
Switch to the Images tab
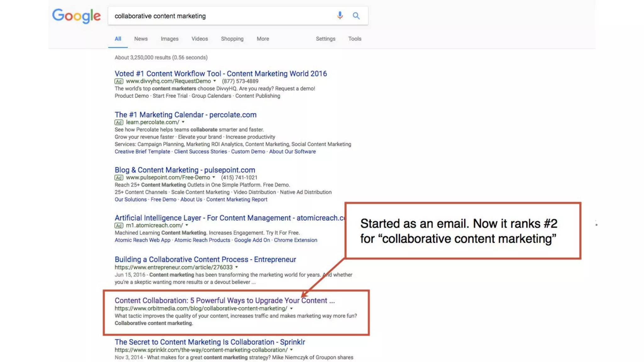pos(169,39)
